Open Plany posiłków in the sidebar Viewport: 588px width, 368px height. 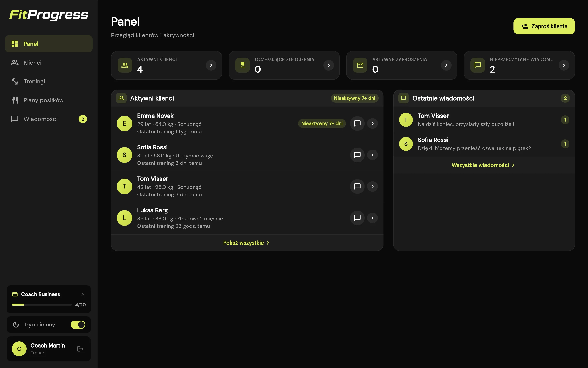click(x=49, y=100)
